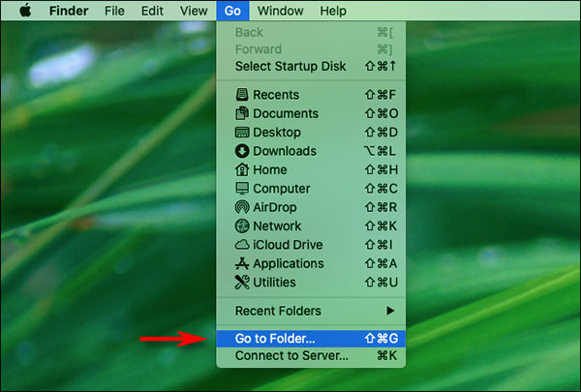
Task: Click the AirDrop radar icon
Action: pos(242,207)
